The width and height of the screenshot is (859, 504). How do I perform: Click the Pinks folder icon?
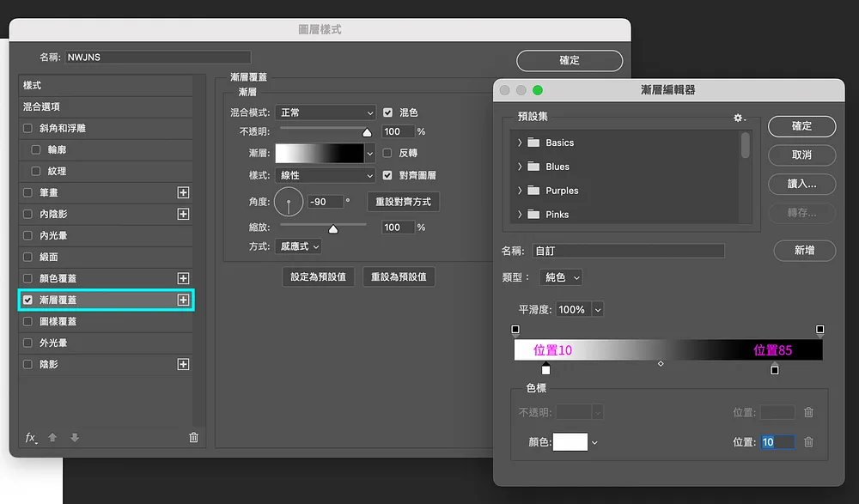(533, 214)
